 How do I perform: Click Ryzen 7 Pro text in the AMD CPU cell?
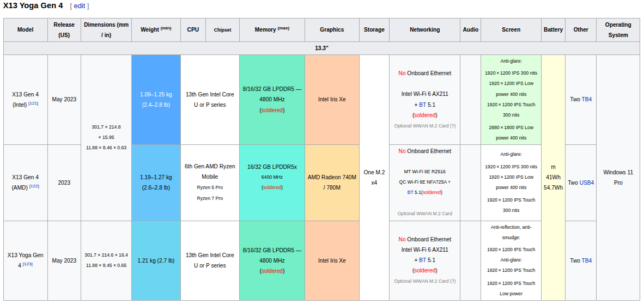point(210,198)
